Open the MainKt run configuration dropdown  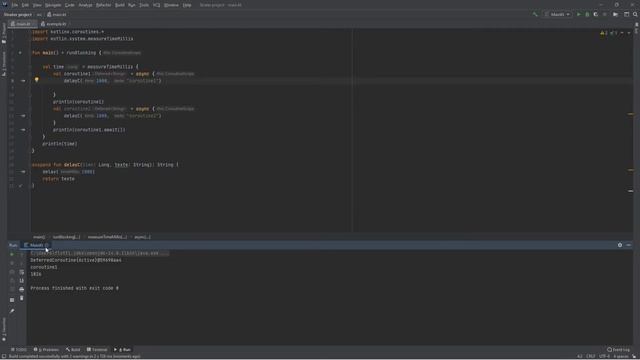[x=557, y=14]
